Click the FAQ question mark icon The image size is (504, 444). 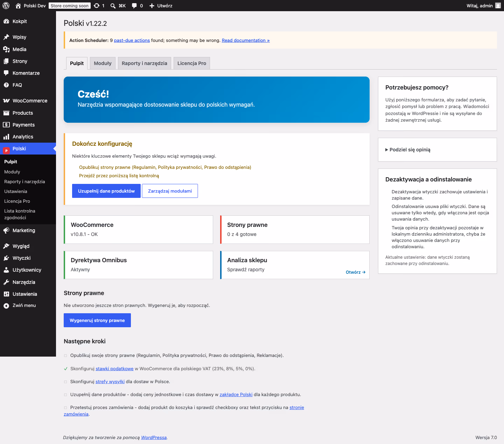[6, 85]
